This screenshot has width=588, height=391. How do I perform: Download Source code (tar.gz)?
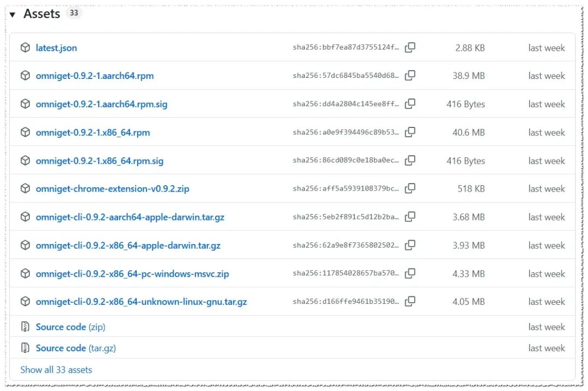[x=76, y=348]
